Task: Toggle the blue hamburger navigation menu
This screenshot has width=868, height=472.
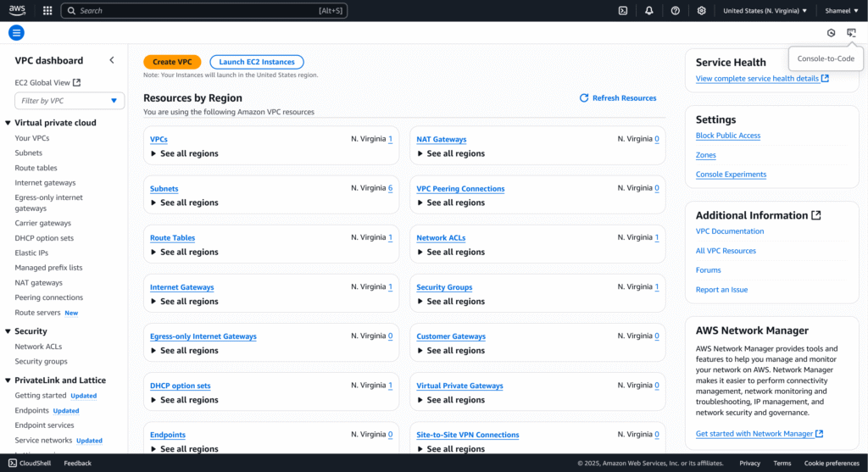Action: click(16, 33)
